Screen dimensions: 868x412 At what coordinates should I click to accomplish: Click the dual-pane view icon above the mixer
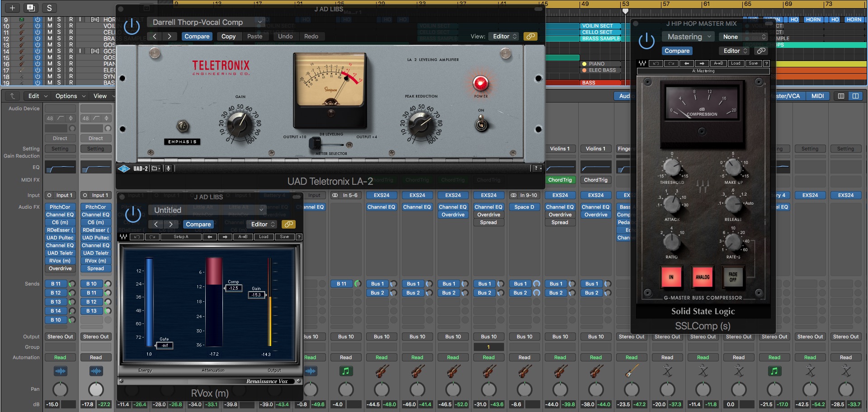click(x=856, y=96)
